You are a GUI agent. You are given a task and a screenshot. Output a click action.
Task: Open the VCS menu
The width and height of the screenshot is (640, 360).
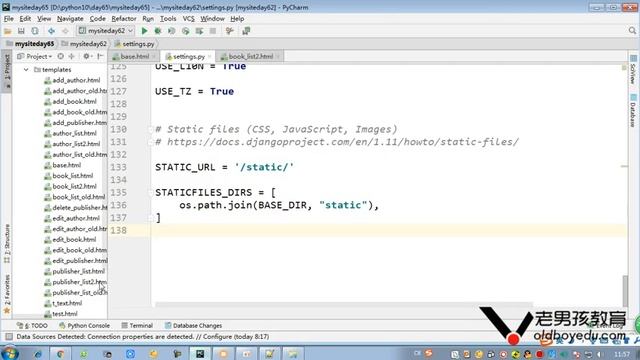[188, 19]
